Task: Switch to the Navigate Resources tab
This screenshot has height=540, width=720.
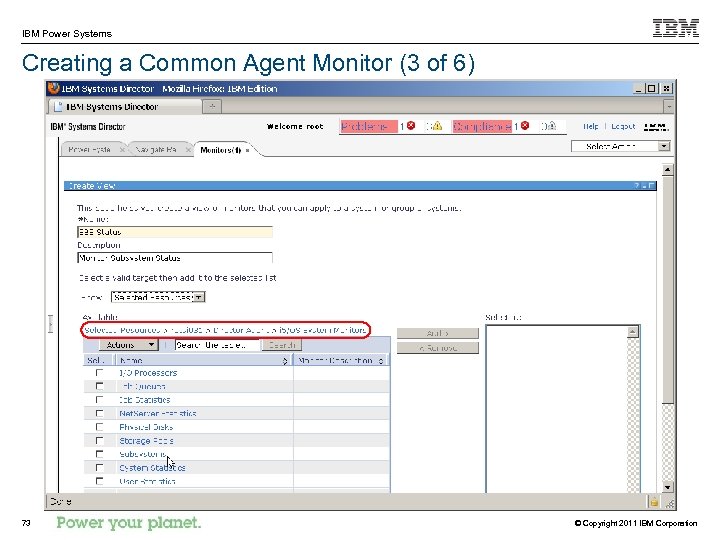Action: [x=156, y=150]
